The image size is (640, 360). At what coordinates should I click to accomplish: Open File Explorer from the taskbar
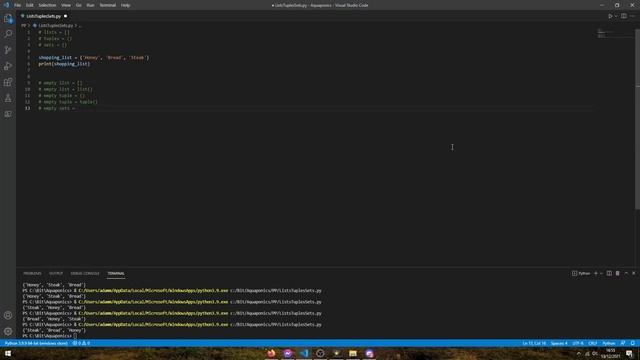[x=353, y=353]
